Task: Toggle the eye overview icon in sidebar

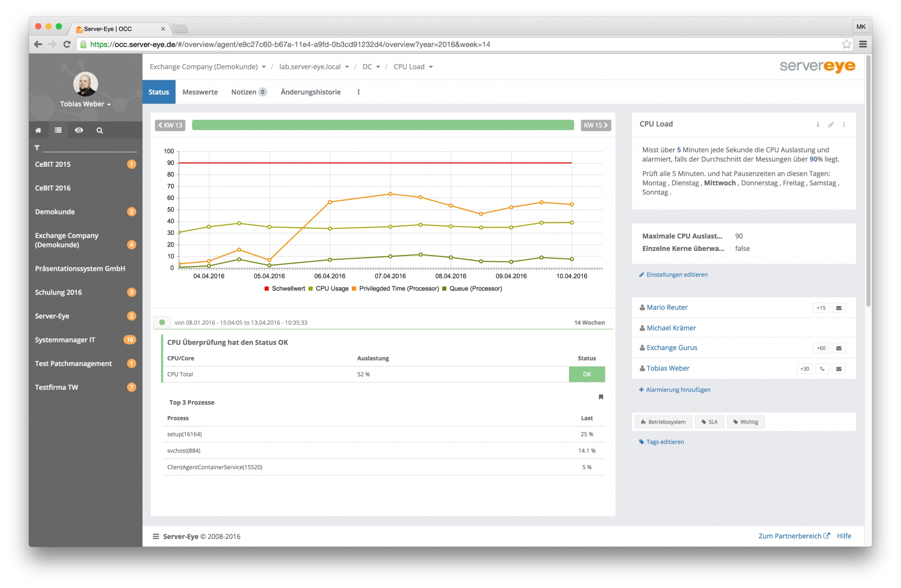Action: click(79, 130)
